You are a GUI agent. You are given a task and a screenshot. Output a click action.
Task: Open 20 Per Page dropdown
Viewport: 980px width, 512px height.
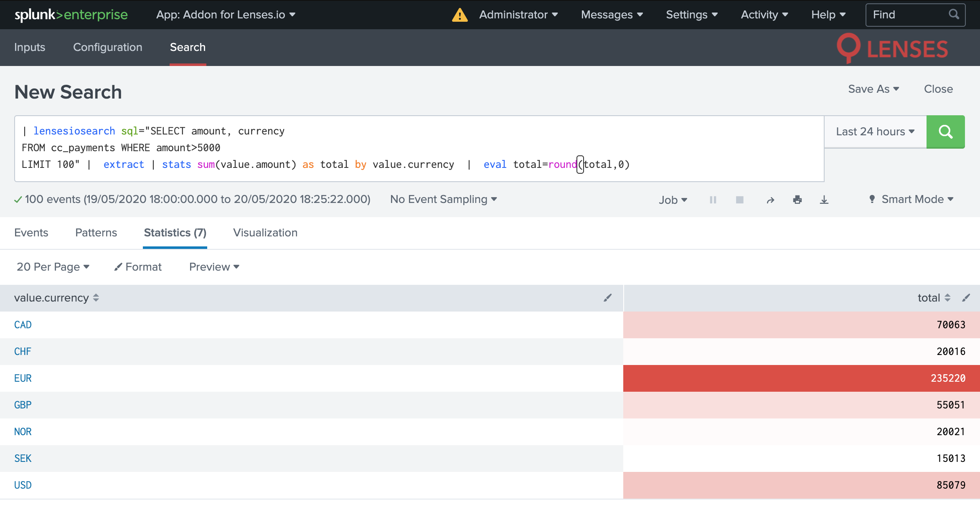53,267
